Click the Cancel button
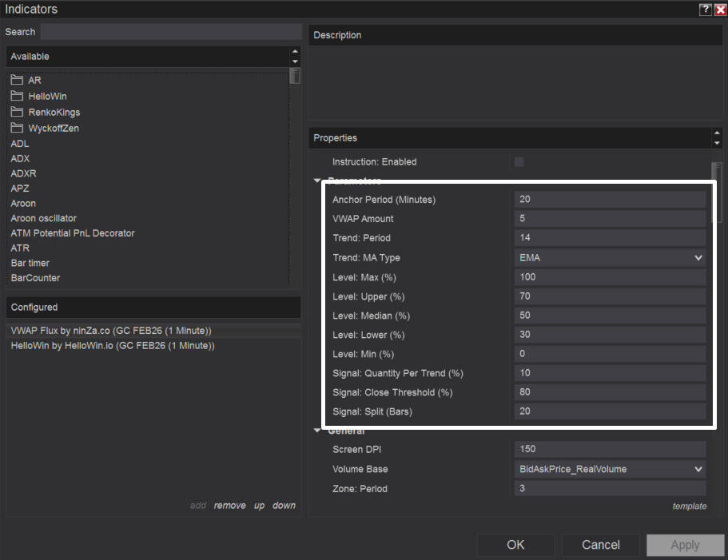728x560 pixels. click(600, 545)
